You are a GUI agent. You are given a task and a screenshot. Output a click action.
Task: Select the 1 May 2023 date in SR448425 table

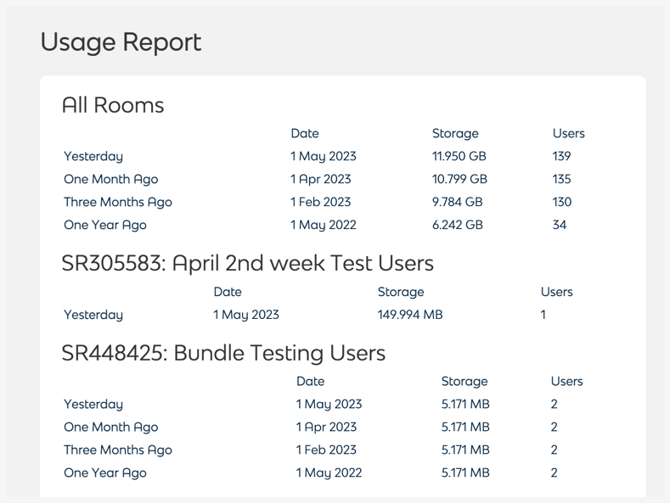(x=329, y=405)
